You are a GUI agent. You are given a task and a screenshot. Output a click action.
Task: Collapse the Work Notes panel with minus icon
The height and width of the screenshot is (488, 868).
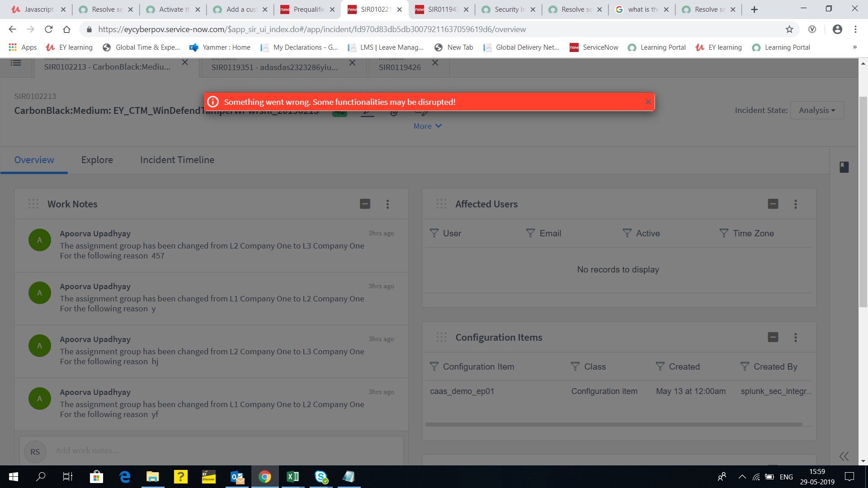click(365, 204)
